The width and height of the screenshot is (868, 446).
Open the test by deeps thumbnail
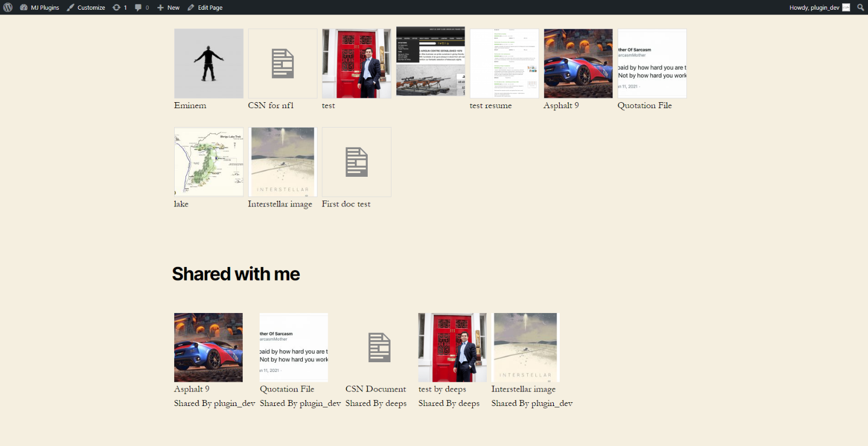click(452, 348)
